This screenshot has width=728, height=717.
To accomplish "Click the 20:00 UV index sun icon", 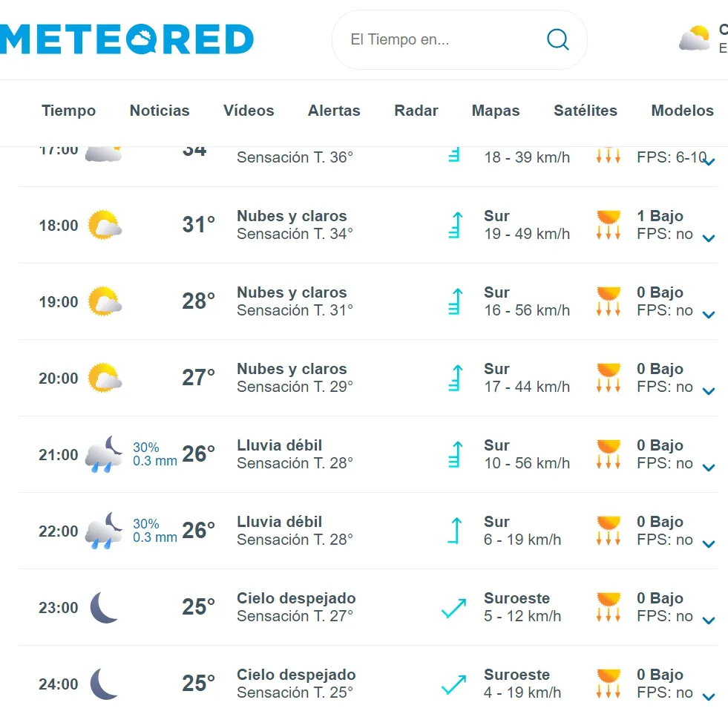I will pos(609,378).
